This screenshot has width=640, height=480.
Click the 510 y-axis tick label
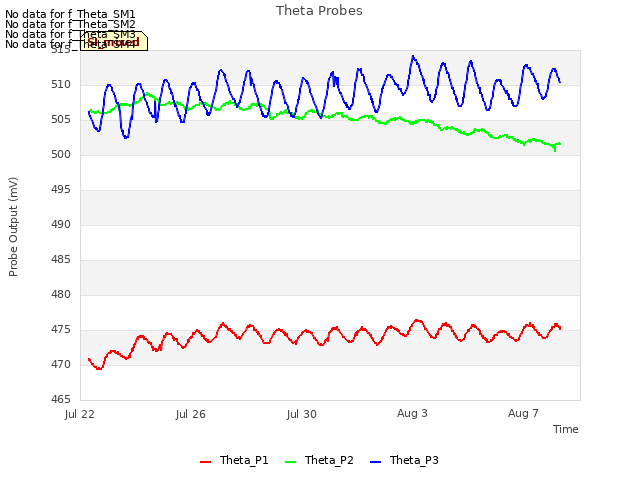point(61,84)
